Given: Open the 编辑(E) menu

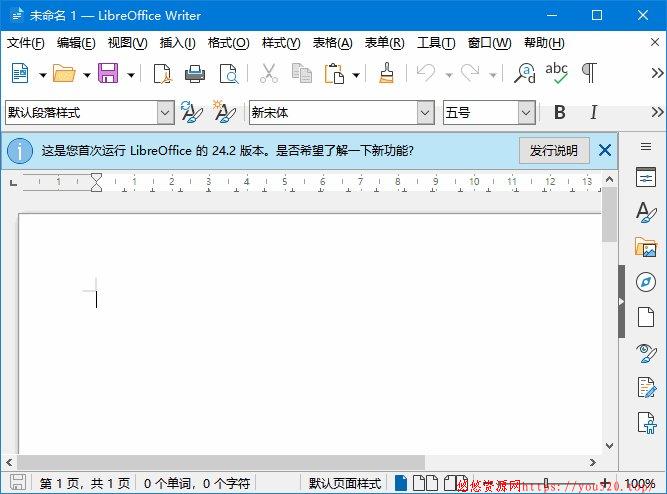Looking at the screenshot, I should tap(76, 43).
